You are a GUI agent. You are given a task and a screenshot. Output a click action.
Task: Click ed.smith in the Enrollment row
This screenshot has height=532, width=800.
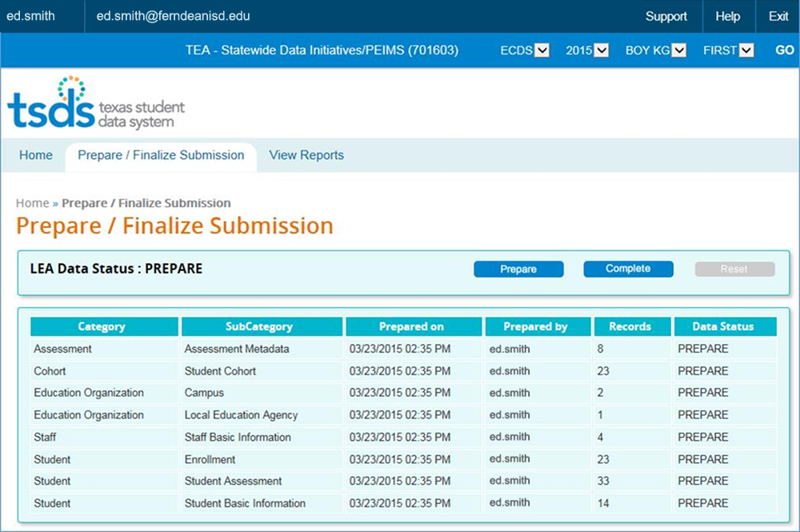point(509,459)
